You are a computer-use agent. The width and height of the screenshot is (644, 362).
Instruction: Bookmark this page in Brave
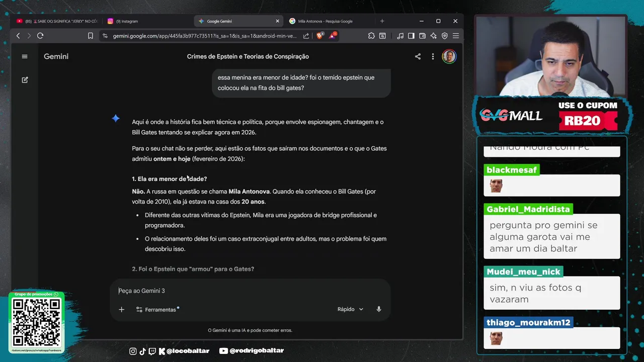pyautogui.click(x=91, y=36)
